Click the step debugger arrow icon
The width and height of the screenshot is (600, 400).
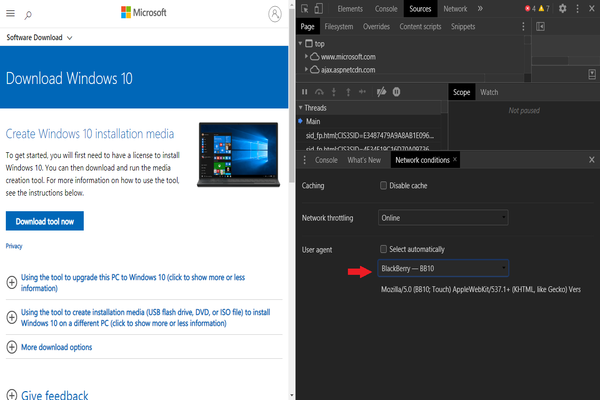362,91
